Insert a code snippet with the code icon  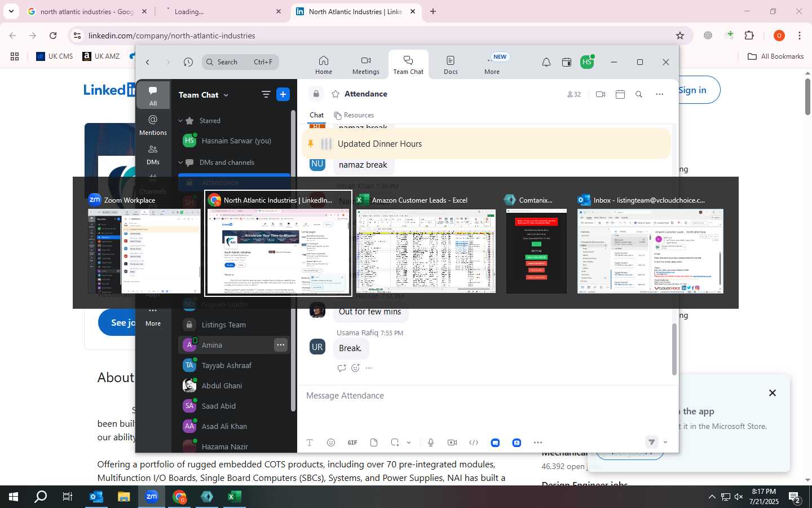474,443
